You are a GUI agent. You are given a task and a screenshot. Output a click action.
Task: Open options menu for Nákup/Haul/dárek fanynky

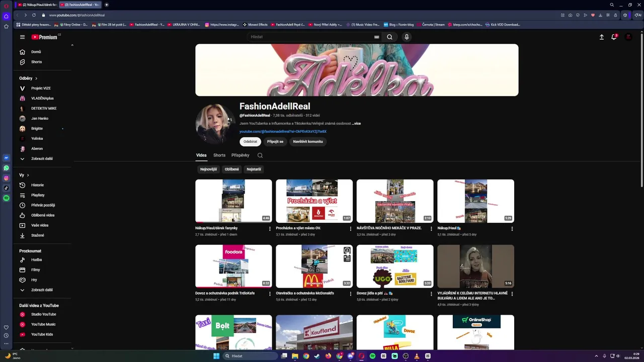click(x=270, y=229)
